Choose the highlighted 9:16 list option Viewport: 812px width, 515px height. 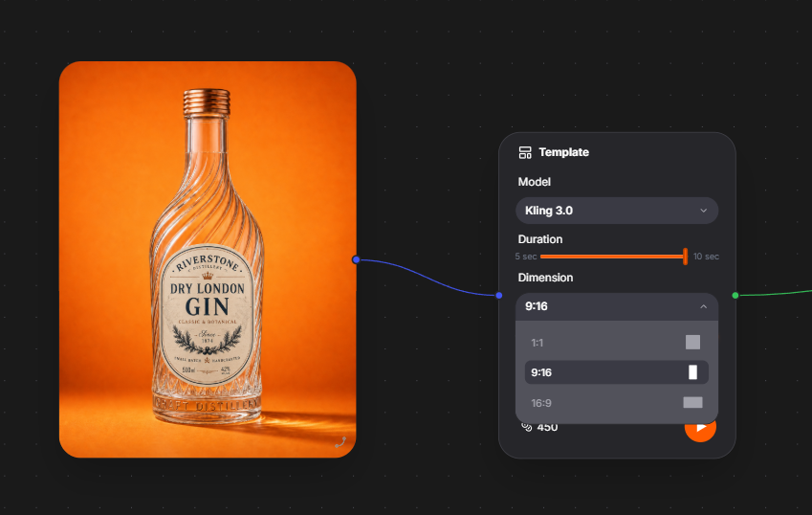click(x=617, y=372)
